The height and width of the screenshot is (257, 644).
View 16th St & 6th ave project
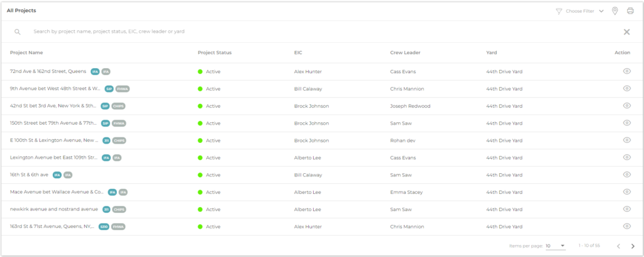pyautogui.click(x=626, y=174)
